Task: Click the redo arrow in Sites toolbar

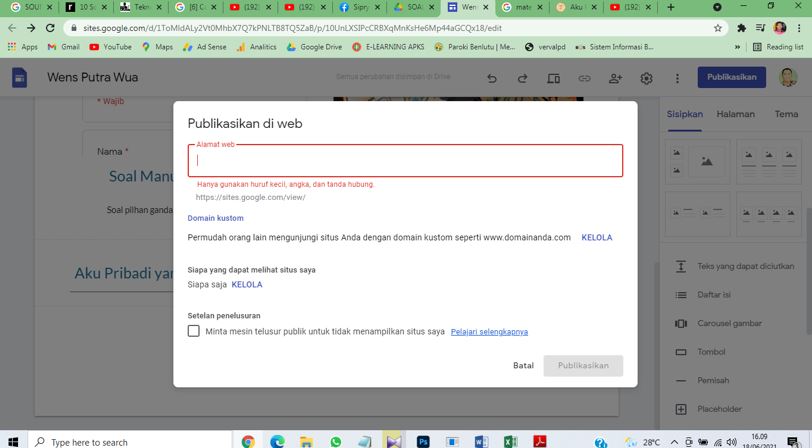Action: pos(522,78)
